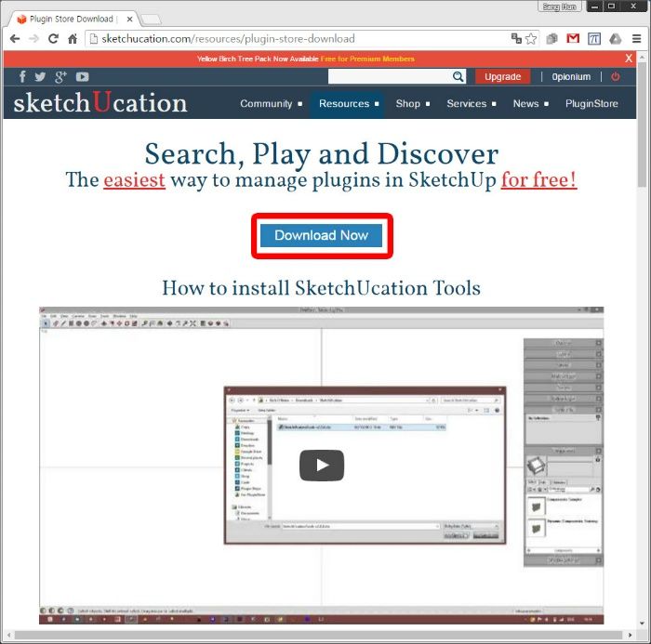Open the Google Drive extension icon
Image resolution: width=651 pixels, height=644 pixels.
click(616, 39)
